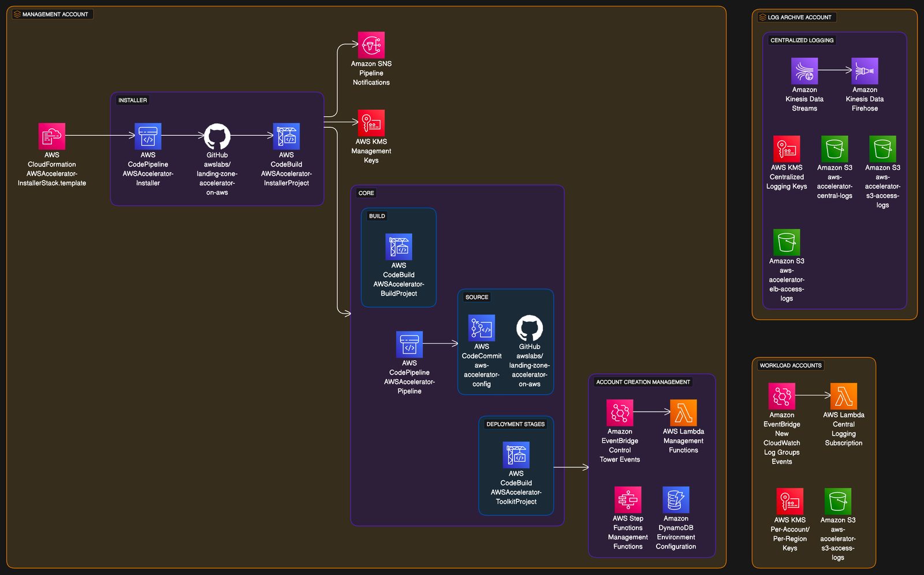Viewport: 924px width, 575px height.
Task: Click the DynamoDB Environment Configuration icon
Action: pos(676,500)
